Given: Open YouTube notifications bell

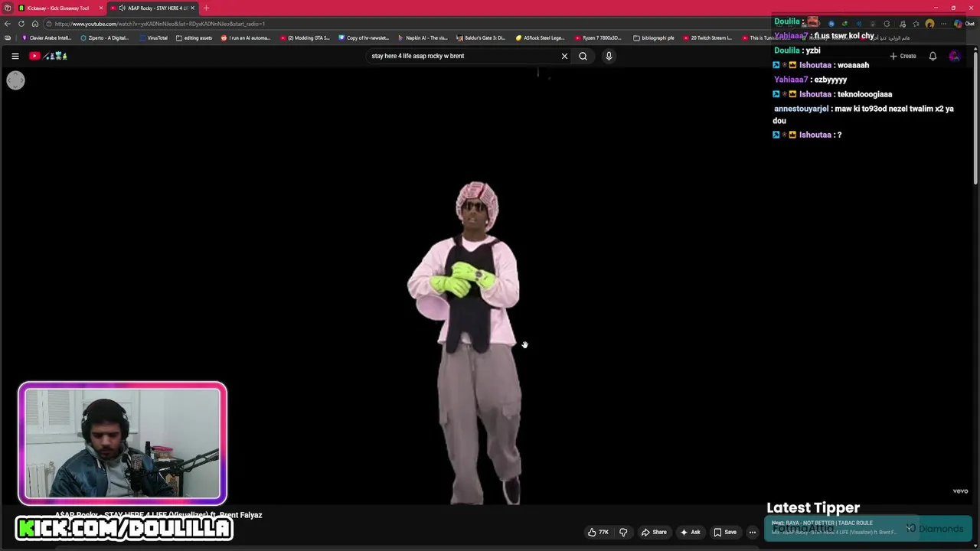Looking at the screenshot, I should [x=933, y=56].
